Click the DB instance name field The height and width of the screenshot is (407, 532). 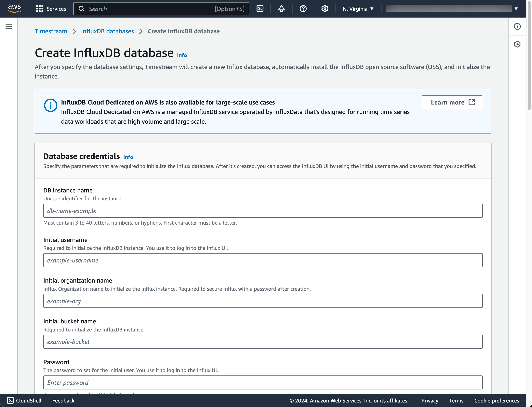263,211
